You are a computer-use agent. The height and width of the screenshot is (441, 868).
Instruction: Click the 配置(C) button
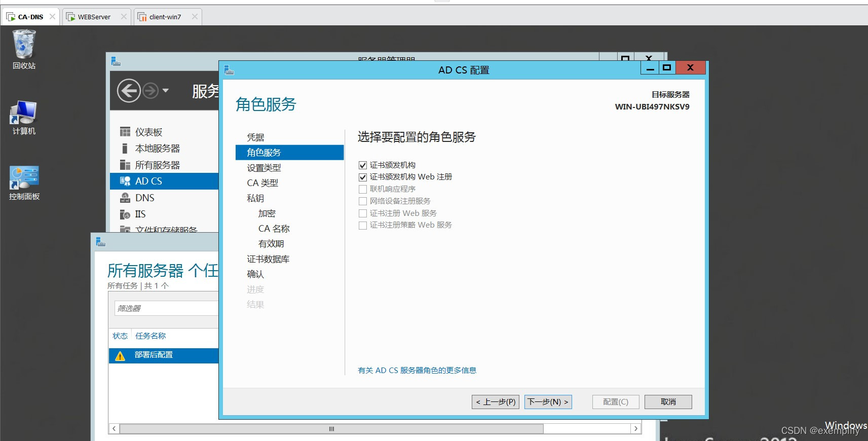click(x=616, y=402)
